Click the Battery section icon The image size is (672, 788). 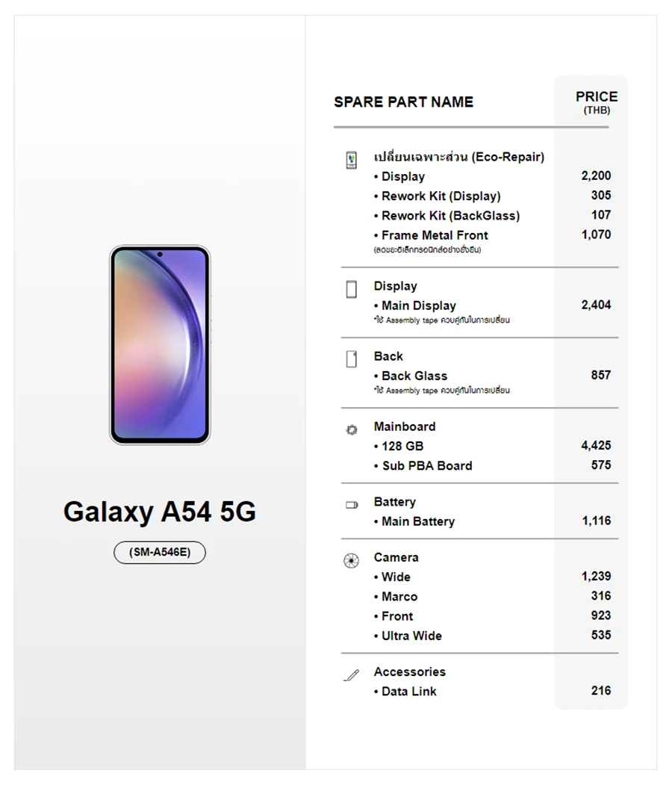[352, 505]
